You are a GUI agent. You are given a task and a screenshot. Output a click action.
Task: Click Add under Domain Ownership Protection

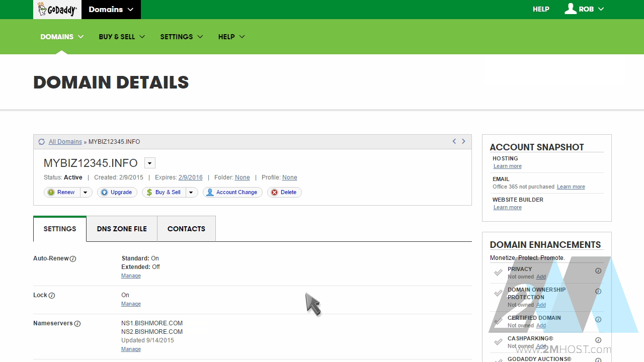point(541,305)
